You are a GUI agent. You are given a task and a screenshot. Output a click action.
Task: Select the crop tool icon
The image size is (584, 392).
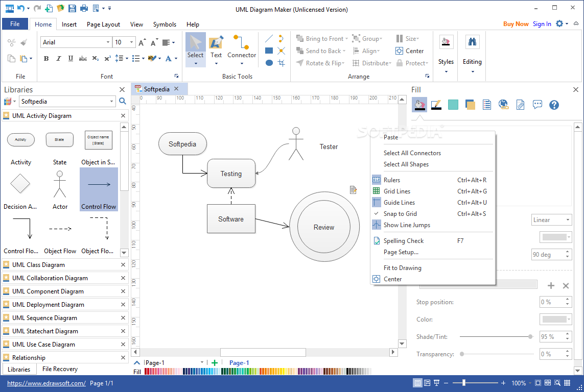click(x=282, y=63)
